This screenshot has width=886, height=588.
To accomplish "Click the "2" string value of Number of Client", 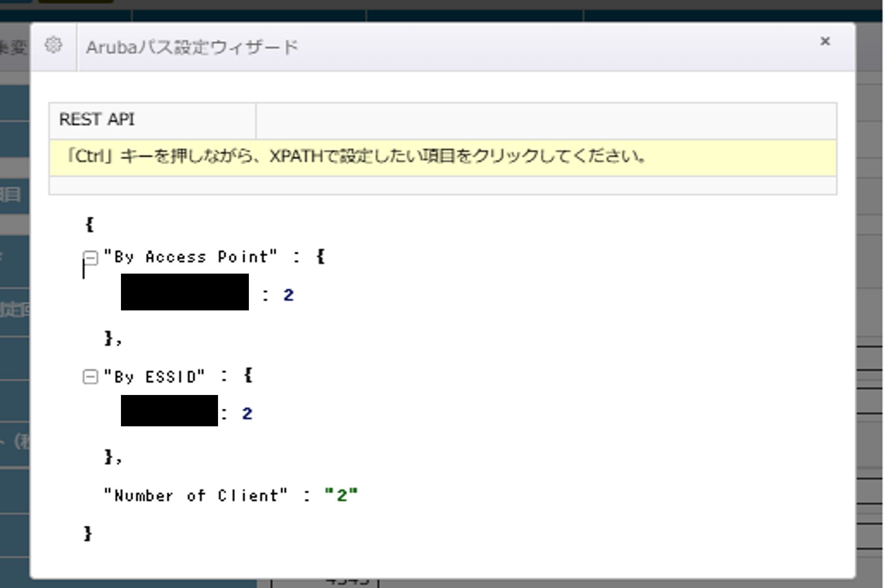I will (x=341, y=495).
